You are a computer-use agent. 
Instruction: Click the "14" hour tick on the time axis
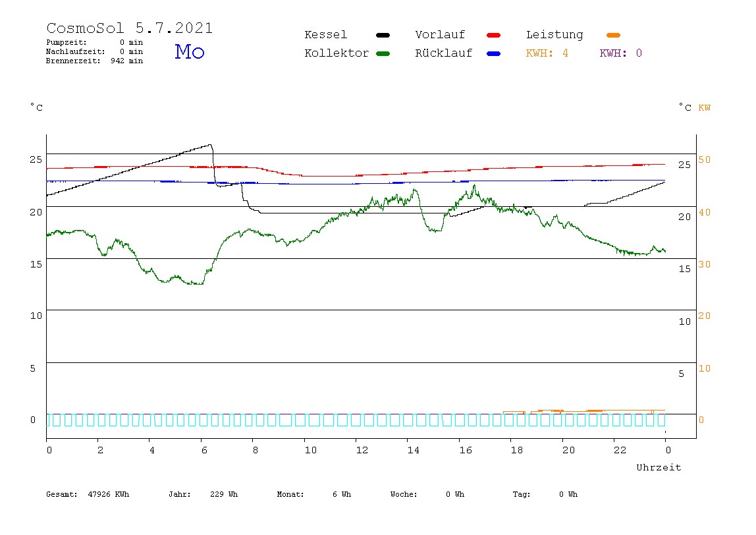pos(414,450)
